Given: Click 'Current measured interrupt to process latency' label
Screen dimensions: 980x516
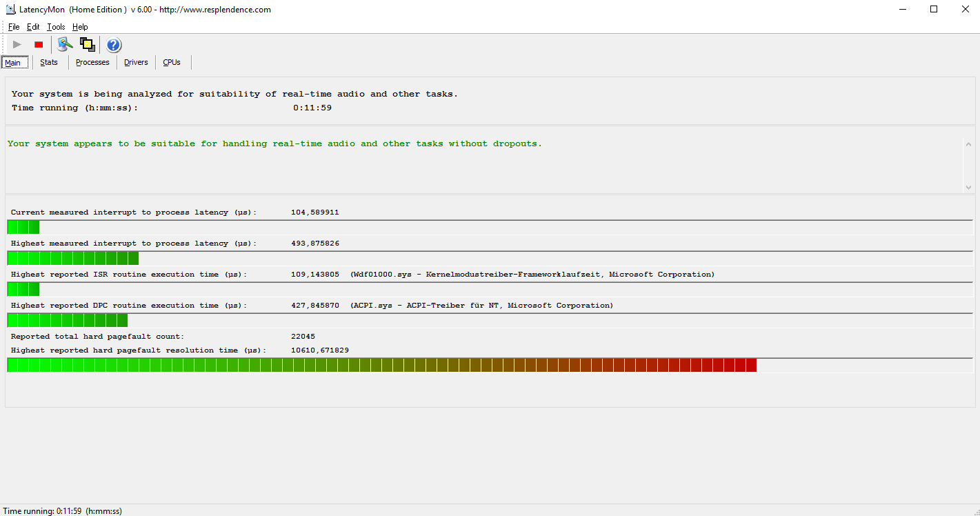Looking at the screenshot, I should click(134, 212).
